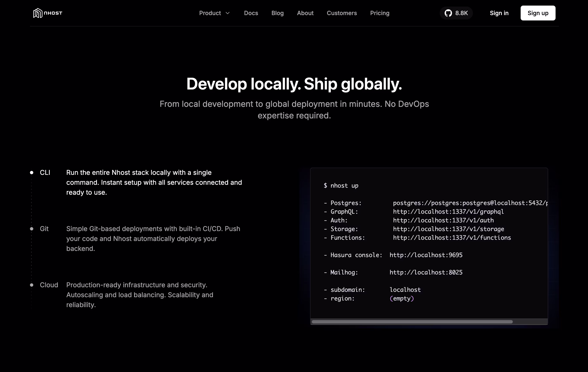Viewport: 588px width, 372px height.
Task: Click the 8.8K GitHub star count
Action: pos(461,13)
